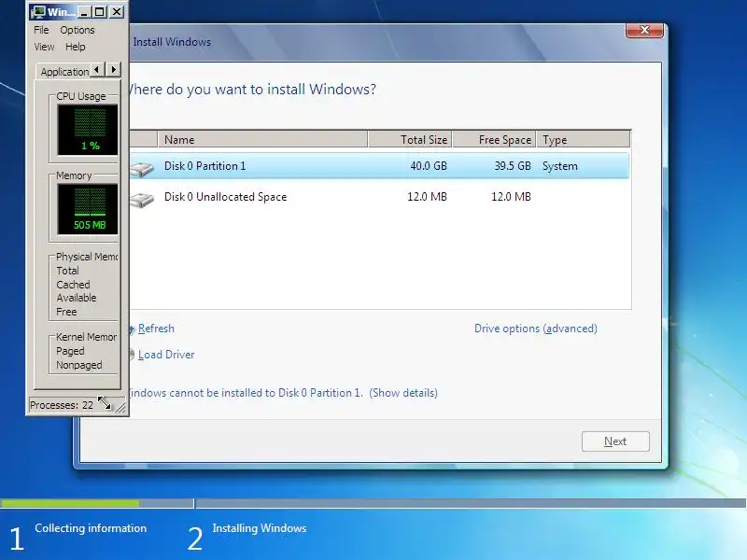This screenshot has width=747, height=560.
Task: Click the setup progress bar
Action: click(373, 503)
